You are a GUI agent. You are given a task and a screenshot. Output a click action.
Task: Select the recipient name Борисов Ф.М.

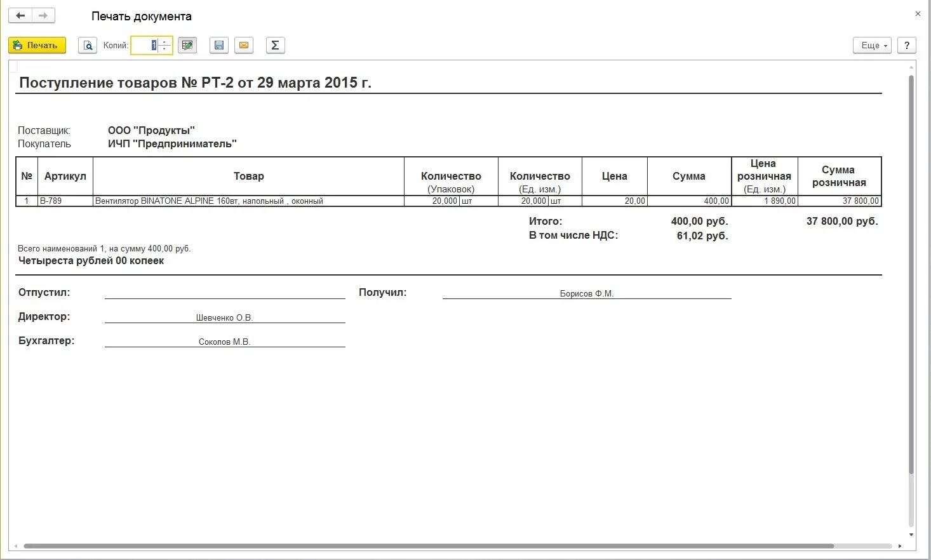click(x=587, y=293)
